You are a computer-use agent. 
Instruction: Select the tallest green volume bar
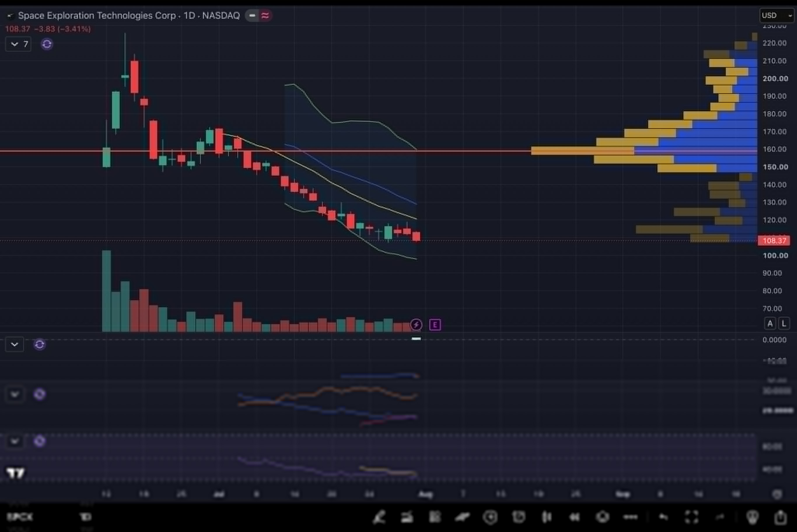click(106, 291)
